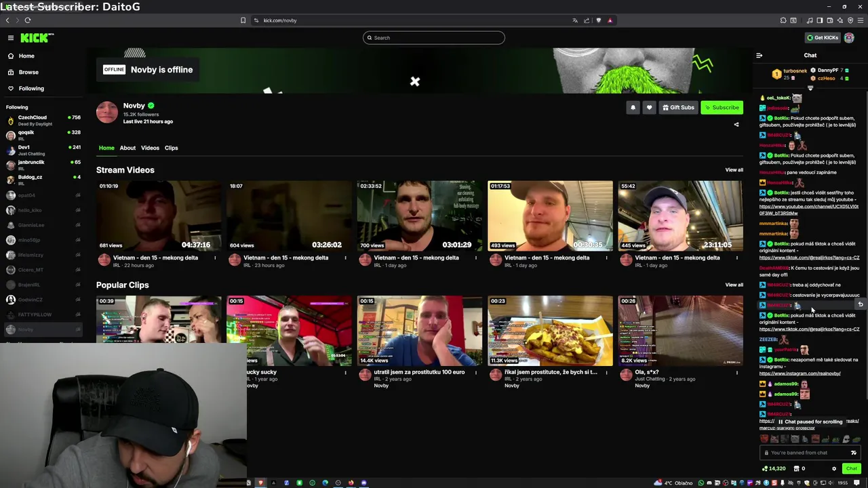The image size is (868, 488).
Task: Click the Get KICKs button
Action: pyautogui.click(x=823, y=37)
